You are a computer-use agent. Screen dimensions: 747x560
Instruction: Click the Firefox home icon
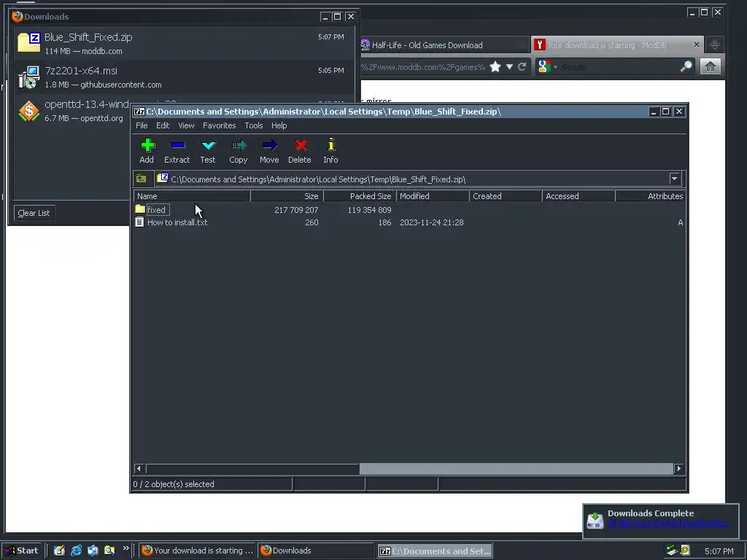[710, 66]
